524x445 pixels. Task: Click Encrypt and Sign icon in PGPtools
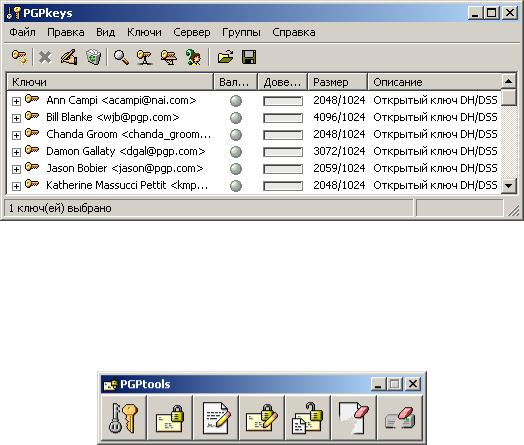(x=262, y=418)
